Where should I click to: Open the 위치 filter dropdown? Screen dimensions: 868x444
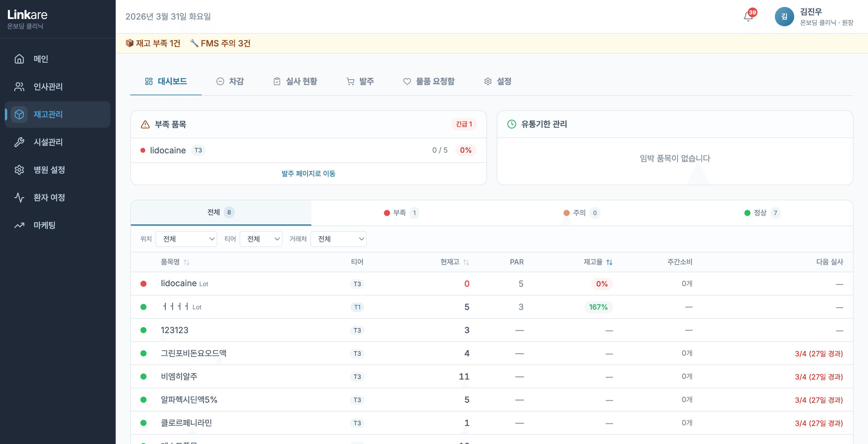186,239
